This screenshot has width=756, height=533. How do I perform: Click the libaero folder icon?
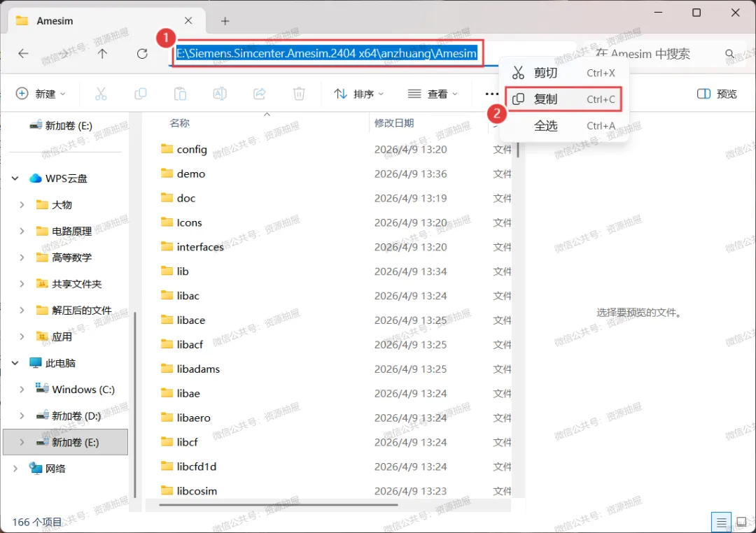pyautogui.click(x=167, y=418)
